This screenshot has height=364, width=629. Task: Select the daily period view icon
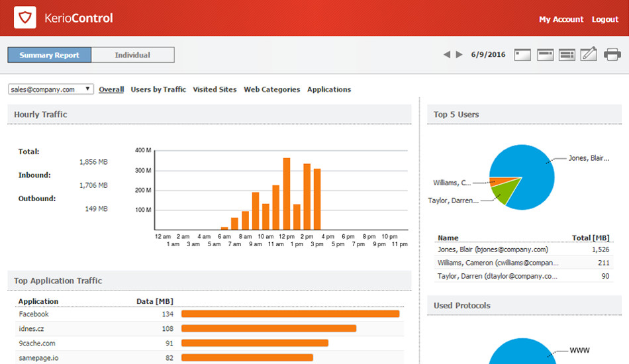click(522, 54)
